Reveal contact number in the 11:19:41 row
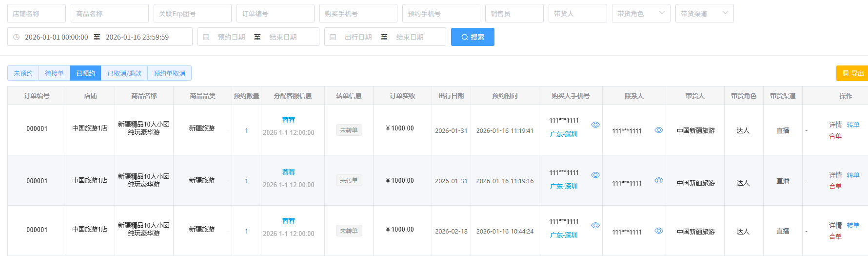 tap(659, 130)
